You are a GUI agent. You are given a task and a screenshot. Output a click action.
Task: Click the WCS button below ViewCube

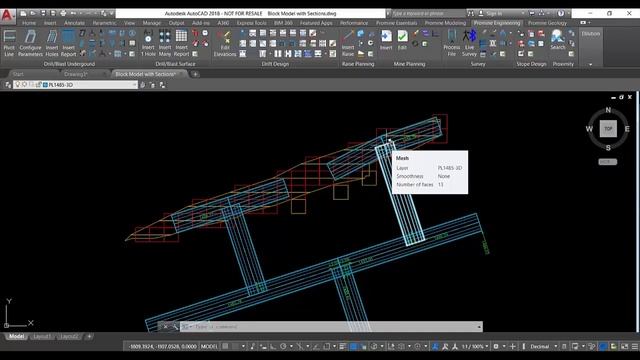607,162
